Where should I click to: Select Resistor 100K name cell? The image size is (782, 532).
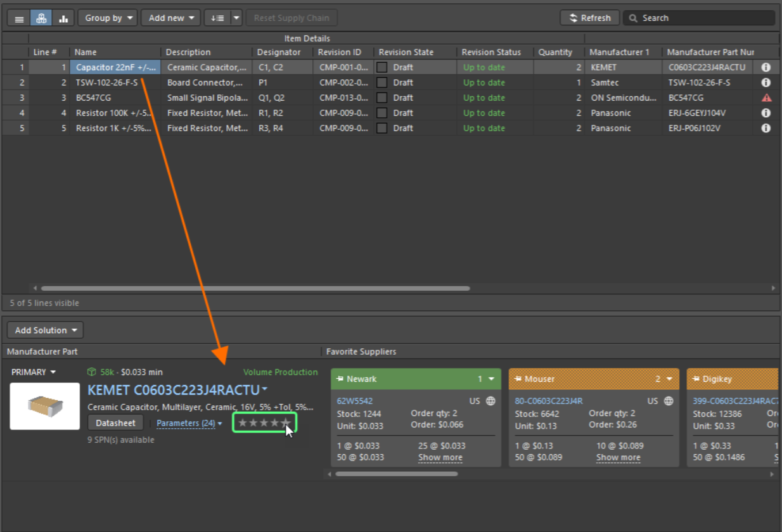pyautogui.click(x=115, y=113)
